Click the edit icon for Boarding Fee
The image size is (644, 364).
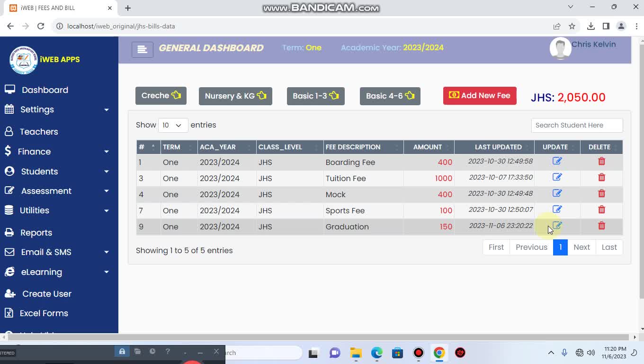click(x=557, y=161)
